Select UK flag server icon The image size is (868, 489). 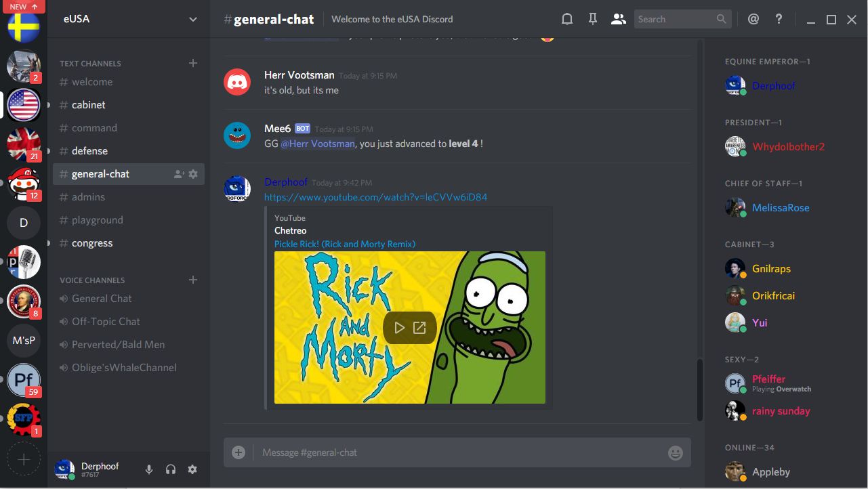[24, 144]
